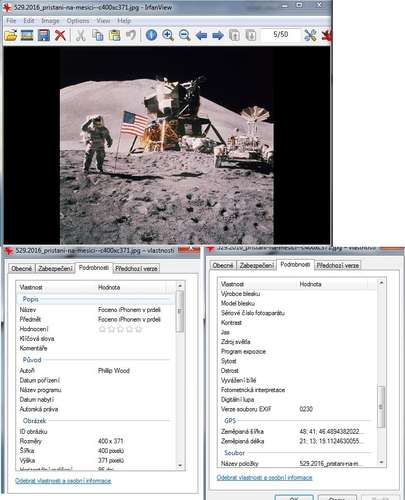Select the Zeměpisná délka GPS row
Viewport: 405px width, 500px height.
tap(297, 441)
